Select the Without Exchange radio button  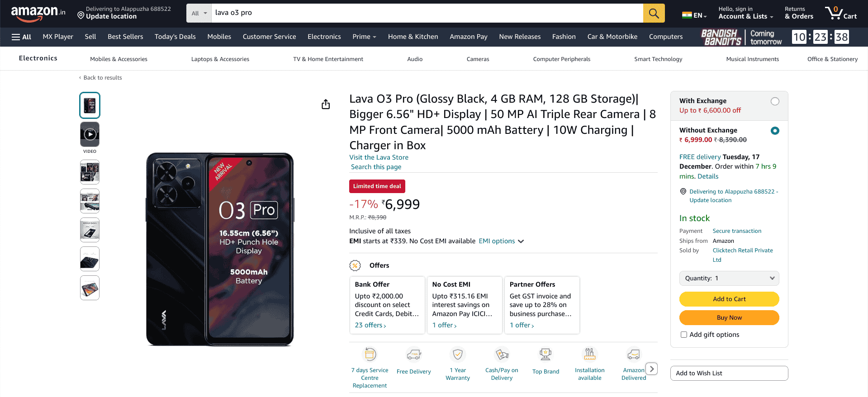(775, 130)
